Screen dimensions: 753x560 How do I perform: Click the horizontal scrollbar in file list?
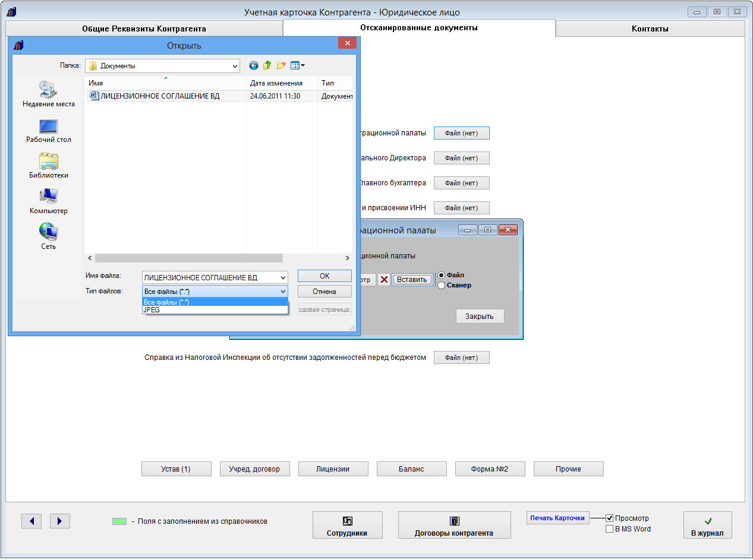[189, 258]
